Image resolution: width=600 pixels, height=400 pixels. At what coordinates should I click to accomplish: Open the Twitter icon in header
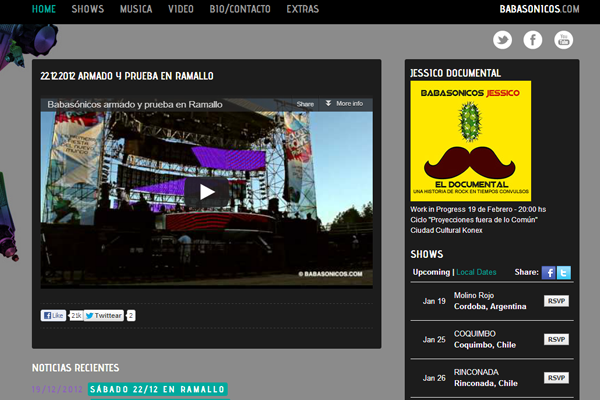point(502,40)
